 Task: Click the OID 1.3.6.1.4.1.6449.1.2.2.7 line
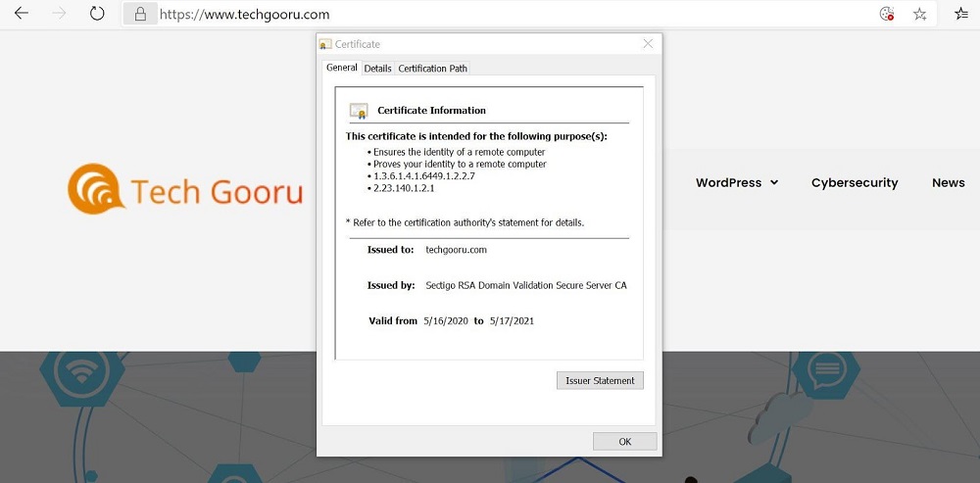[x=424, y=176]
